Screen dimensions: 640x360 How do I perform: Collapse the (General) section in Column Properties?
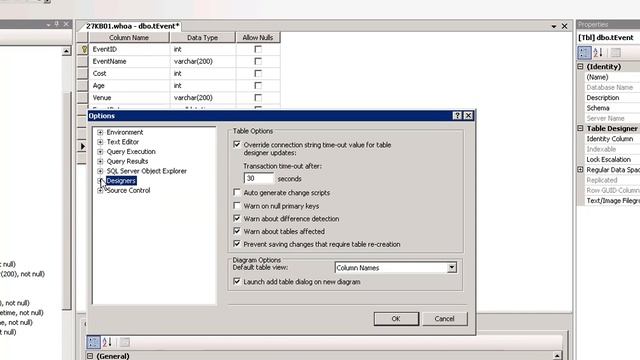tap(90, 356)
